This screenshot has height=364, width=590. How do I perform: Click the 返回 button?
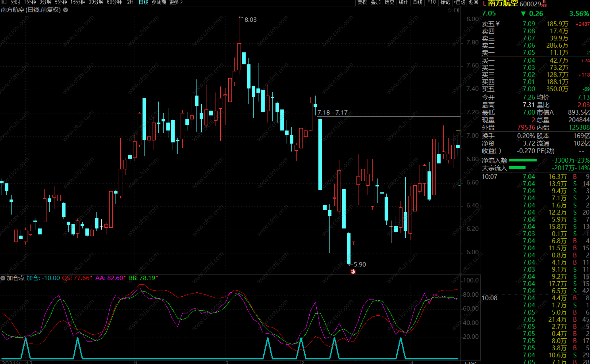point(473,2)
